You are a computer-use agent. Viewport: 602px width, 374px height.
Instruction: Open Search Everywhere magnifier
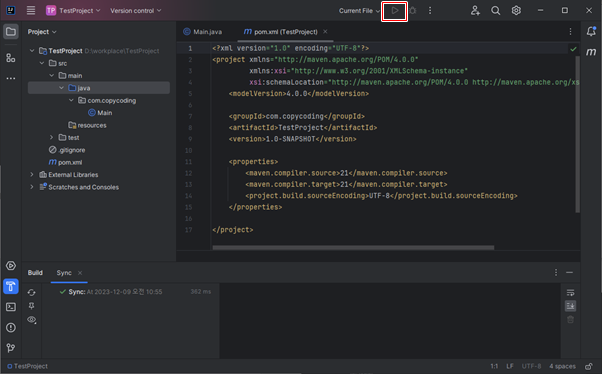click(496, 11)
